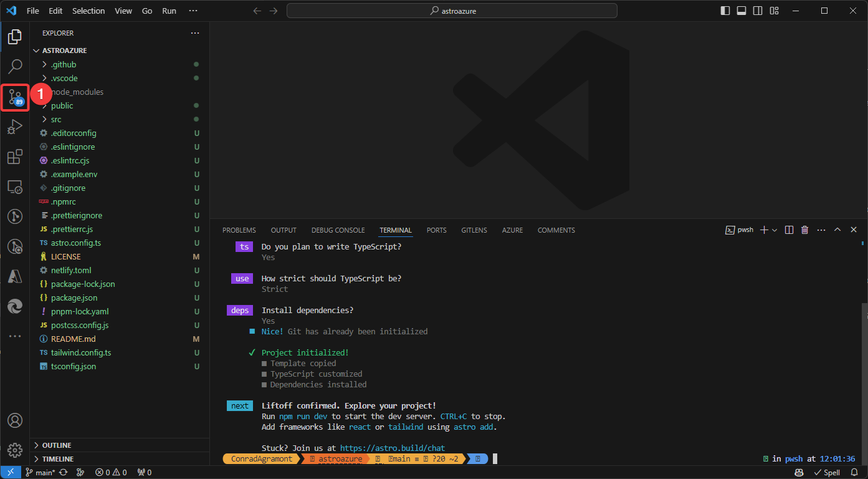
Task: Kill the terminal with the trash icon
Action: pos(804,230)
